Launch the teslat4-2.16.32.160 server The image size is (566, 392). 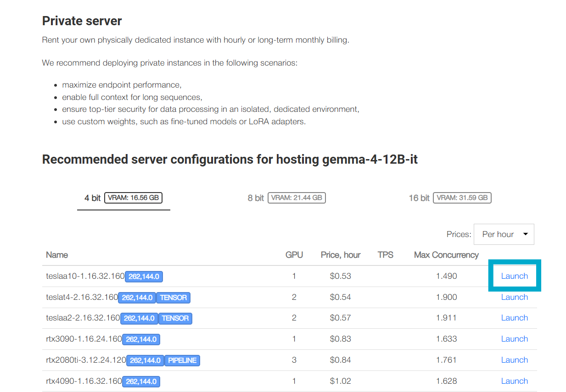pyautogui.click(x=515, y=297)
